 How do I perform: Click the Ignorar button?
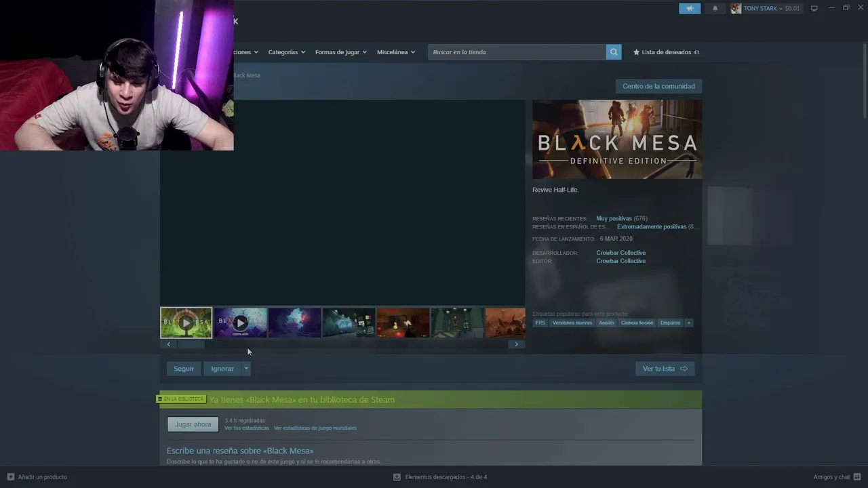(222, 369)
